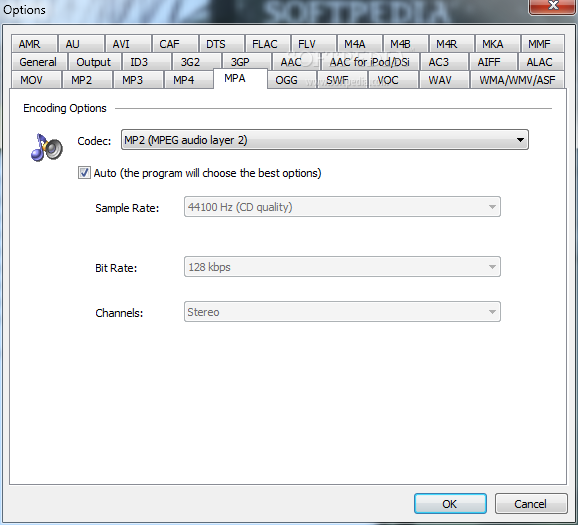Expand the Bit Rate dropdown
Viewport: 578px width, 525px height.
[342, 267]
